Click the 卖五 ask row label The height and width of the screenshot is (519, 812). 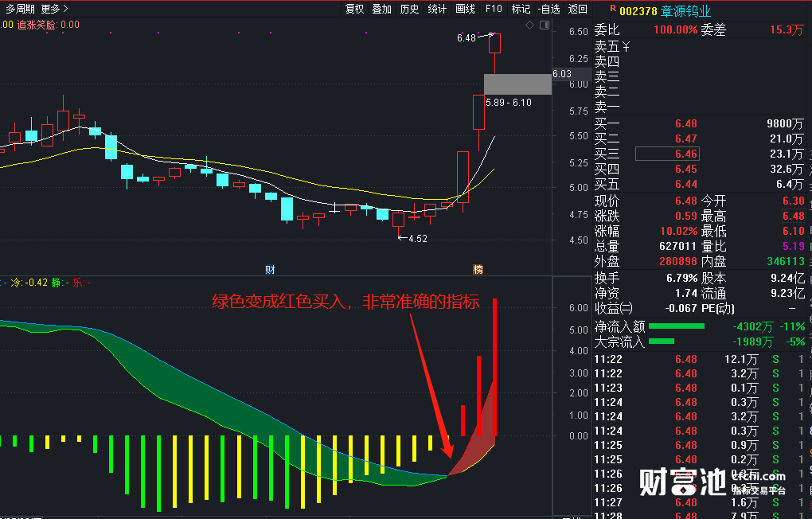point(607,47)
